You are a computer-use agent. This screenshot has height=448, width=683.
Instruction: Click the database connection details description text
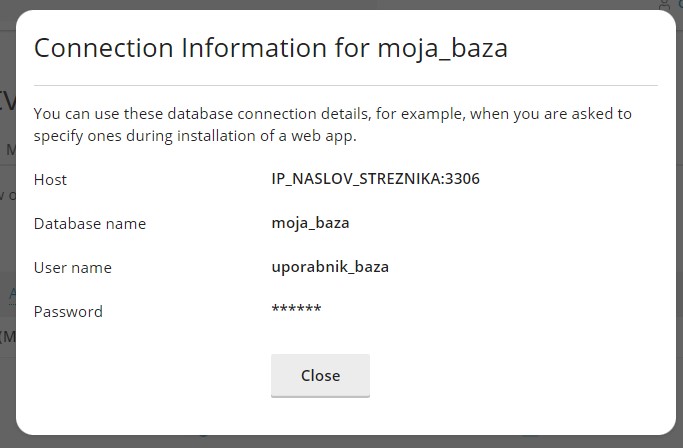[x=332, y=125]
